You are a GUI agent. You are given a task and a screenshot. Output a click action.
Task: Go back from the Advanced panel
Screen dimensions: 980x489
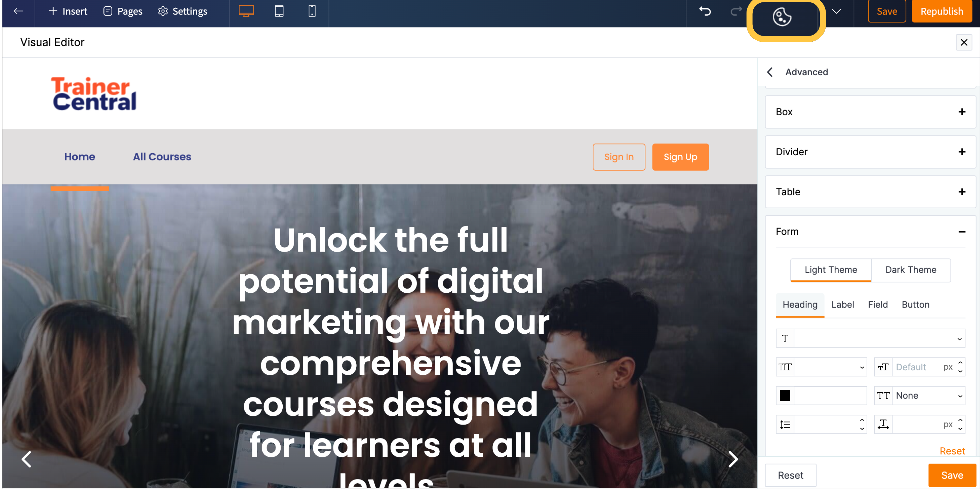coord(770,72)
